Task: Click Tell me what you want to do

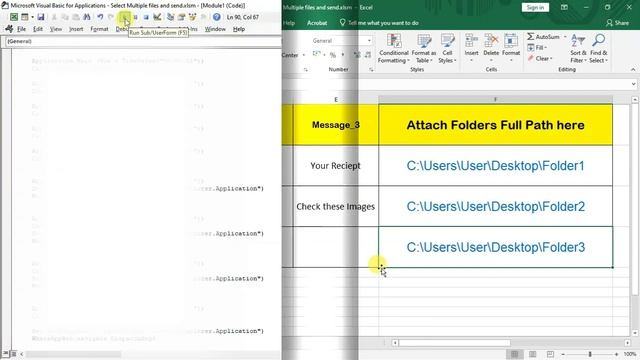Action: coord(379,23)
